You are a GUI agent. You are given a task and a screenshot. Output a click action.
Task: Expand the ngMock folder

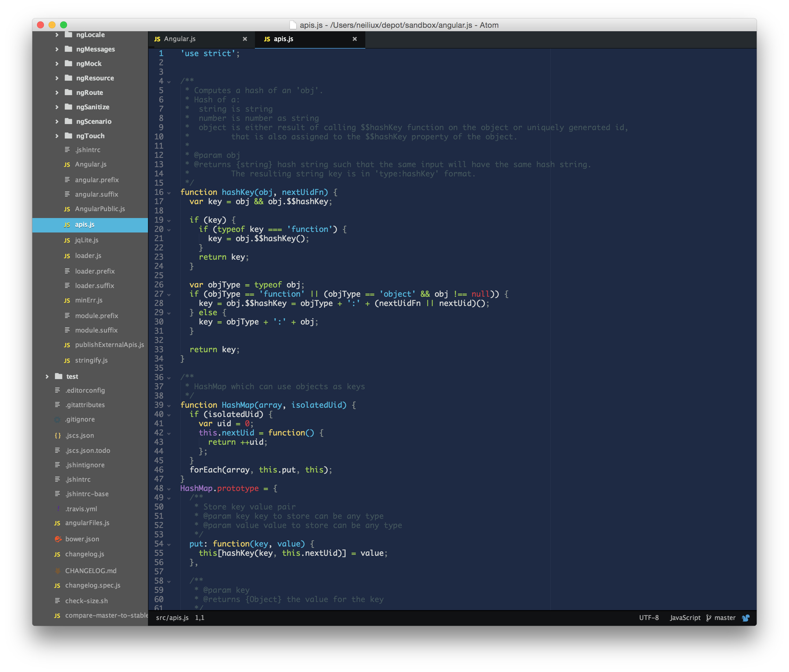point(57,64)
